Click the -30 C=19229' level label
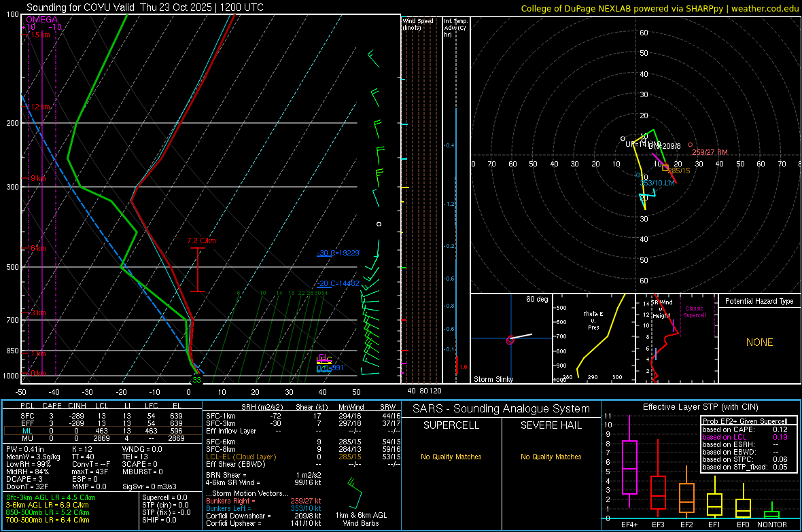 coord(338,253)
